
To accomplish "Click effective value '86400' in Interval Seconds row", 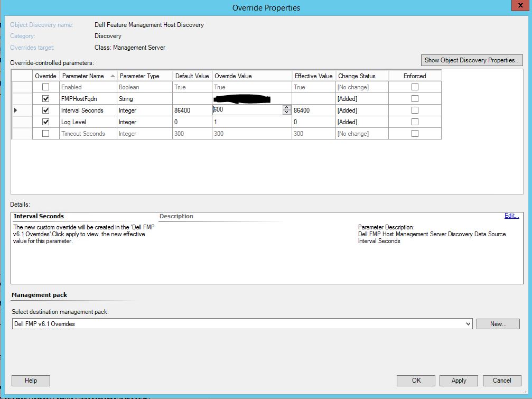I will click(313, 110).
